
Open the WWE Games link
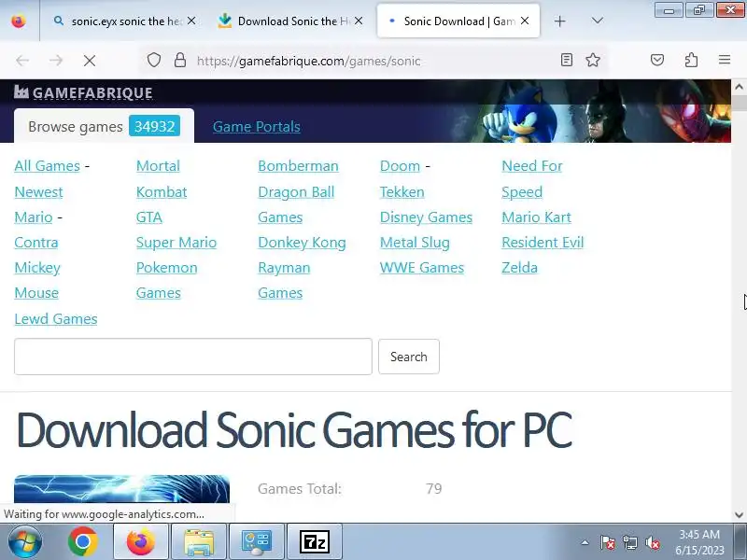pos(422,268)
